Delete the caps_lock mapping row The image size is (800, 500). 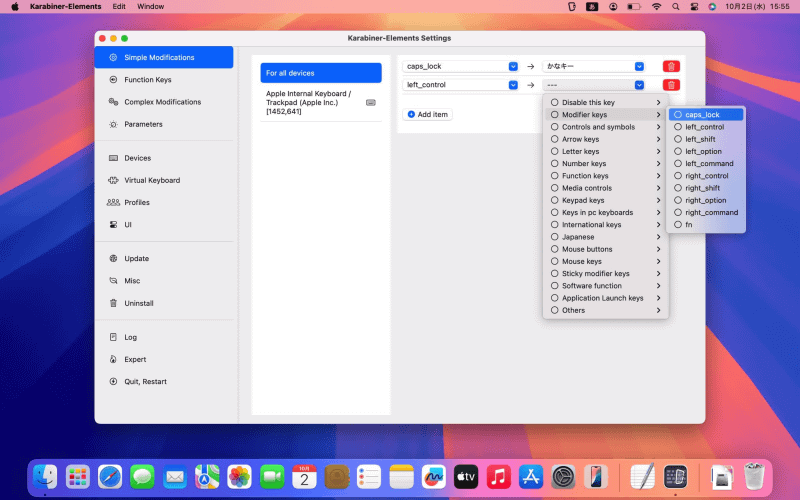(671, 66)
